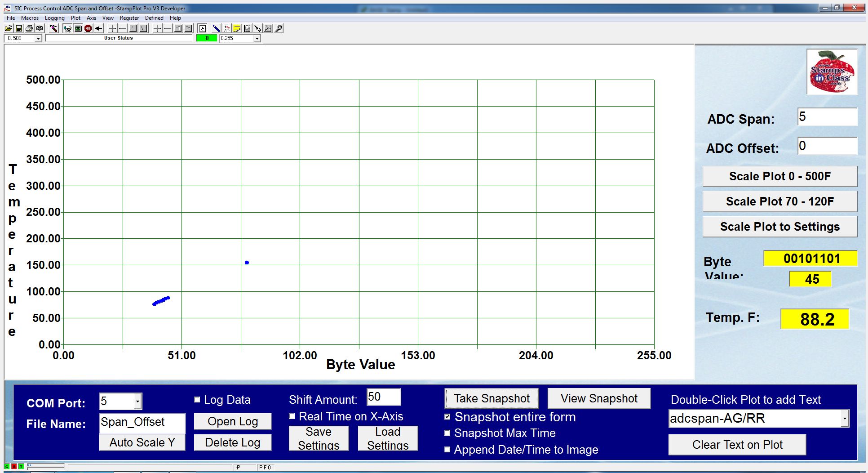Click Clear Text on Plot button
868x473 pixels.
(737, 445)
